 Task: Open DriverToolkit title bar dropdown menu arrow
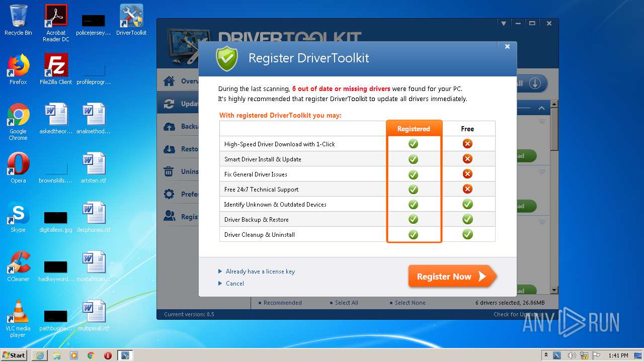point(503,24)
